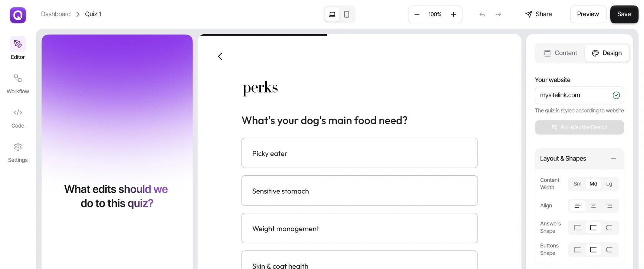Choose slightly rounded Buttons Shape

pos(594,250)
